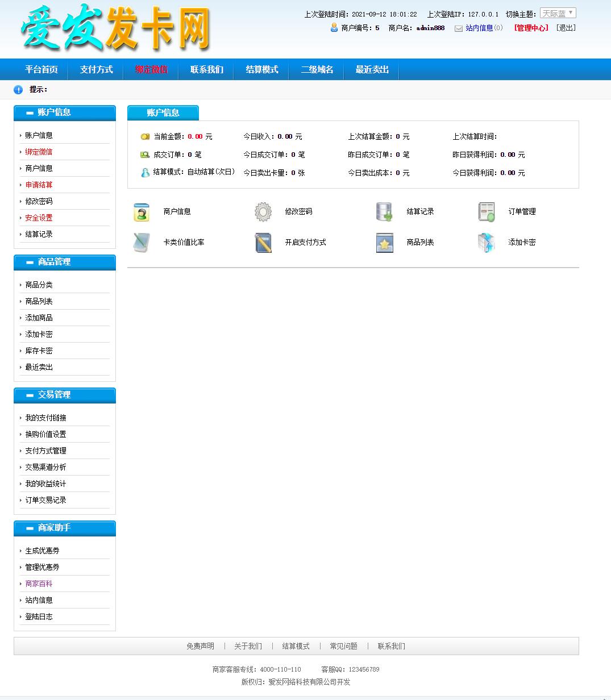Collapse the 交易管理 sidebar section
The image size is (611, 700).
30,395
